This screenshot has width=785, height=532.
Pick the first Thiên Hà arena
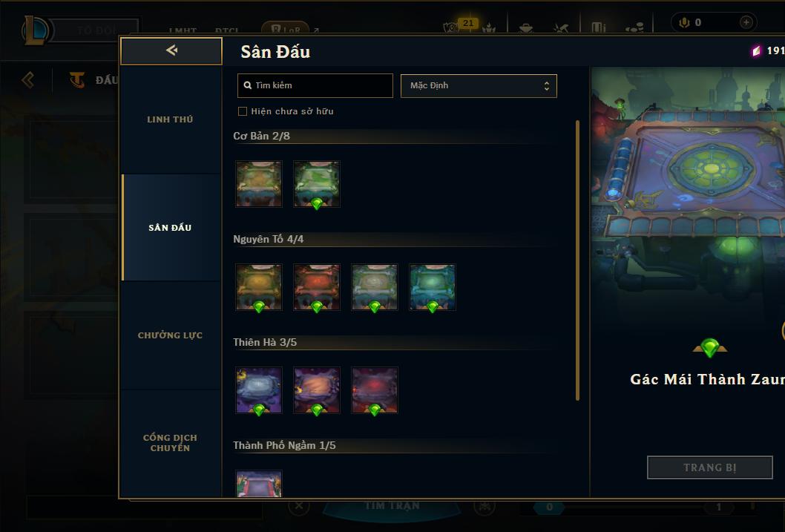coord(259,390)
